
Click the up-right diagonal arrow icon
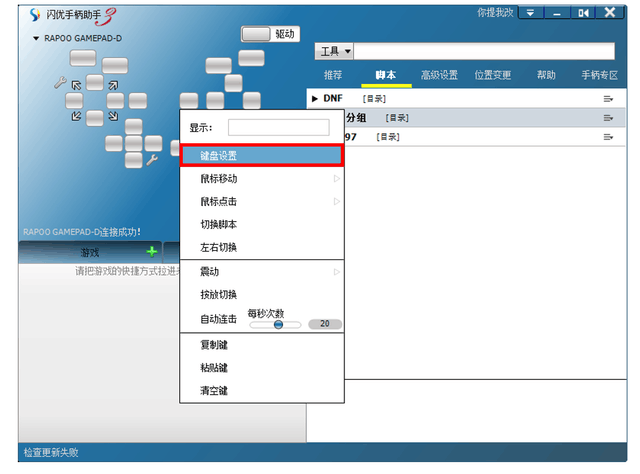pyautogui.click(x=113, y=85)
